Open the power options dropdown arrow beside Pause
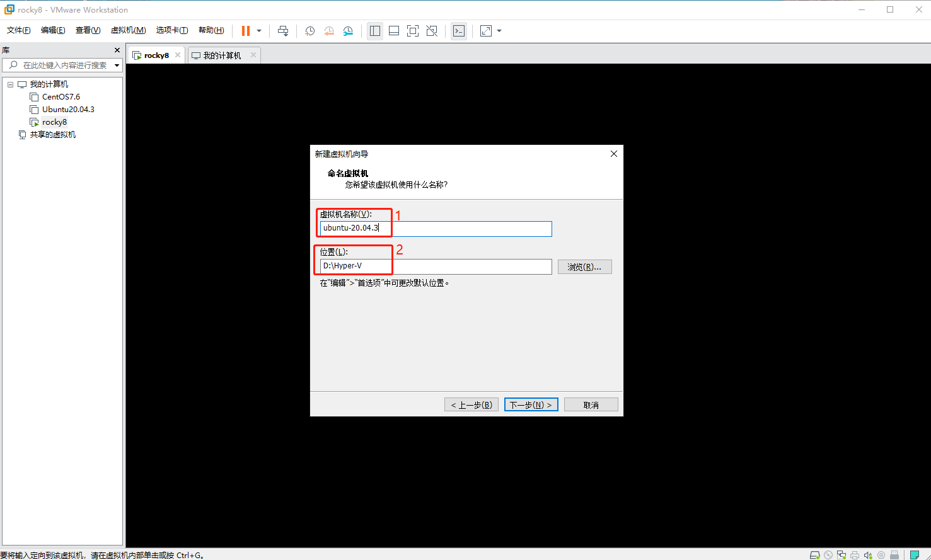This screenshot has width=931, height=560. coord(259,31)
